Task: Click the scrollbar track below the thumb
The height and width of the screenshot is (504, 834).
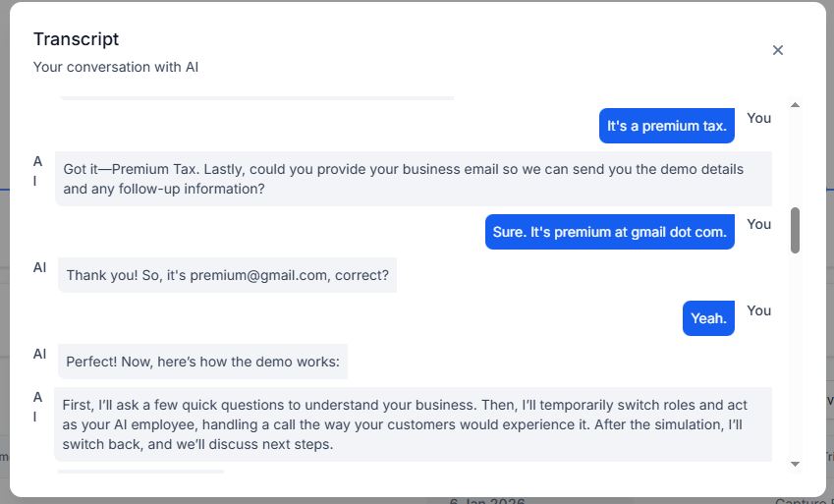Action: [795, 357]
